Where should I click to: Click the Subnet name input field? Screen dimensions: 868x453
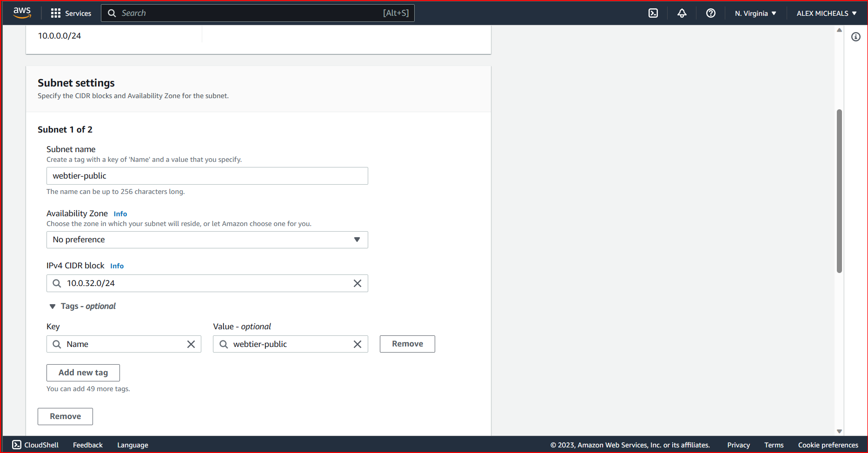coord(207,176)
